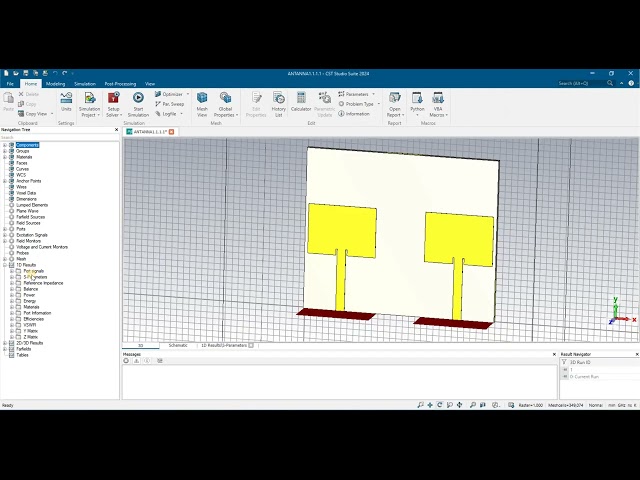
Task: Expand the 2D/3D Results node
Action: pyautogui.click(x=5, y=343)
